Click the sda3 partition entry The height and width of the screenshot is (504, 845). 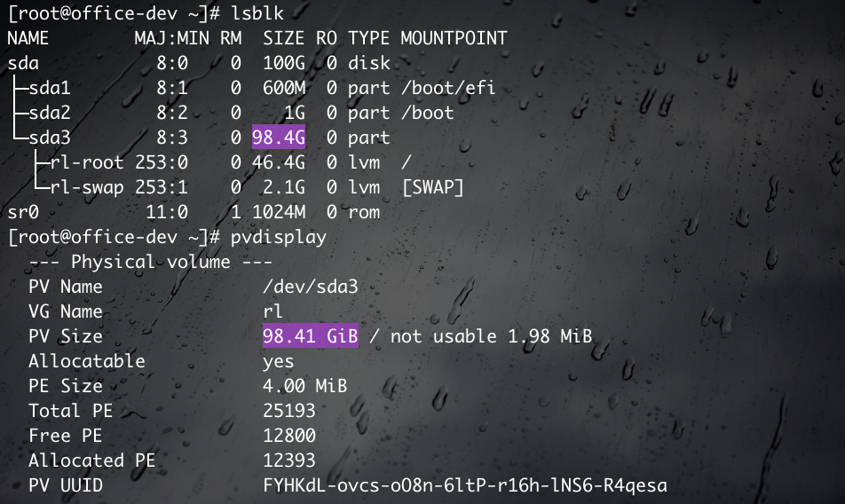pyautogui.click(x=50, y=138)
